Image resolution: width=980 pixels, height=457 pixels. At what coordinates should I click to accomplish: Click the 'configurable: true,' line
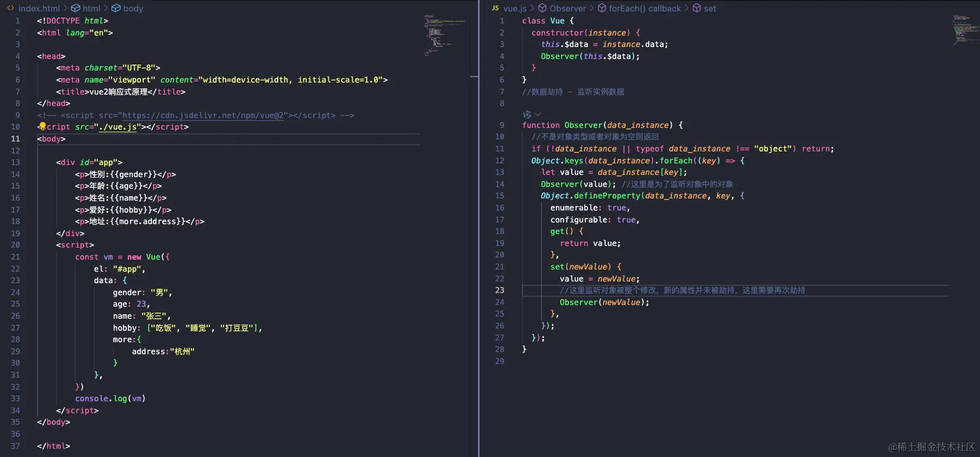(x=595, y=220)
